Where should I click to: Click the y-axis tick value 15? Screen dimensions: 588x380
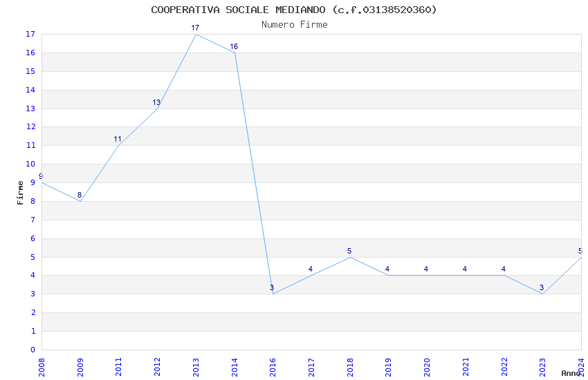tap(30, 71)
